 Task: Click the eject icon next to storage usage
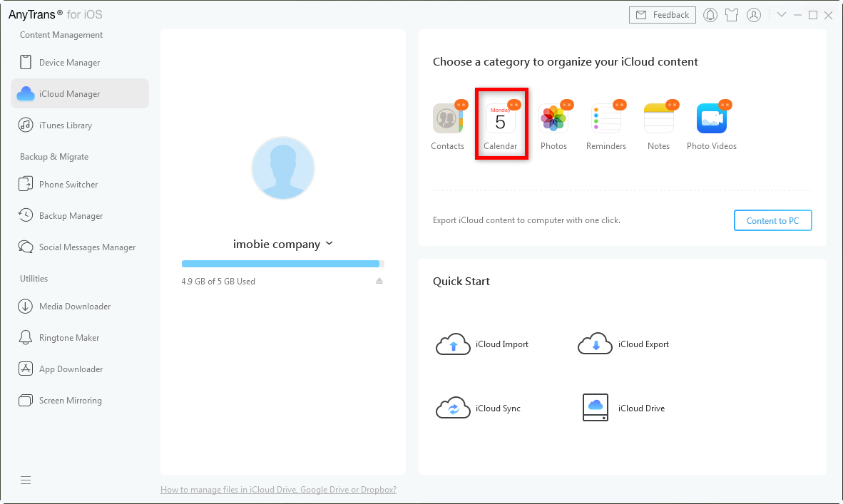(x=379, y=281)
